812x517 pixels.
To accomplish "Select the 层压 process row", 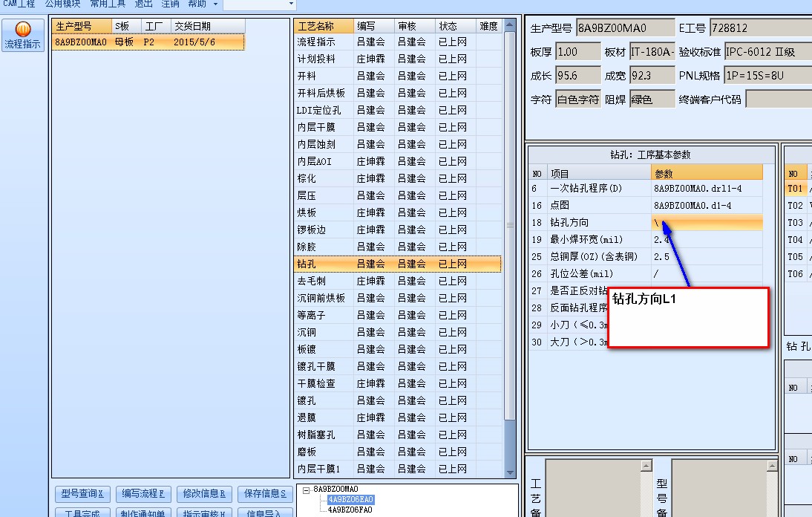I will coord(398,196).
